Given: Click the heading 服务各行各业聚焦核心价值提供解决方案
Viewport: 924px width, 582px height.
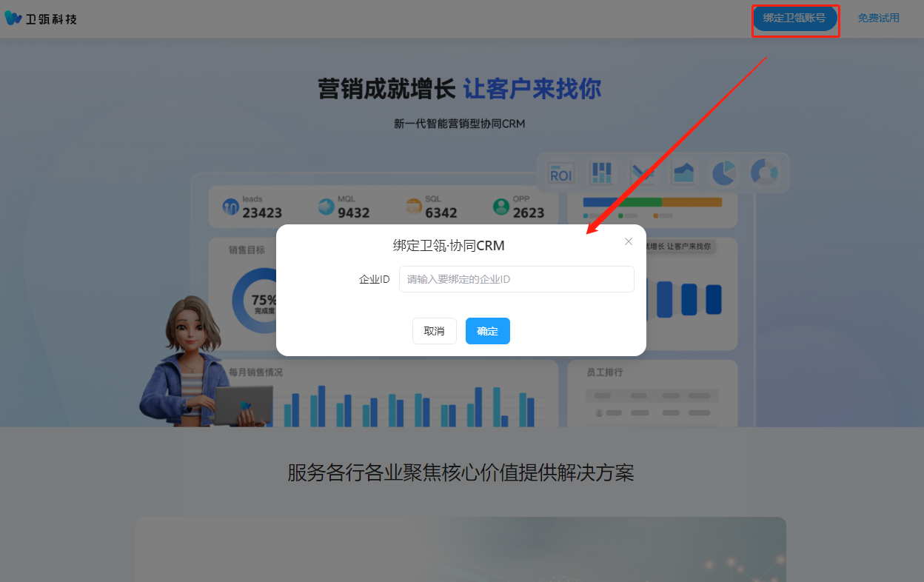Looking at the screenshot, I should 461,472.
